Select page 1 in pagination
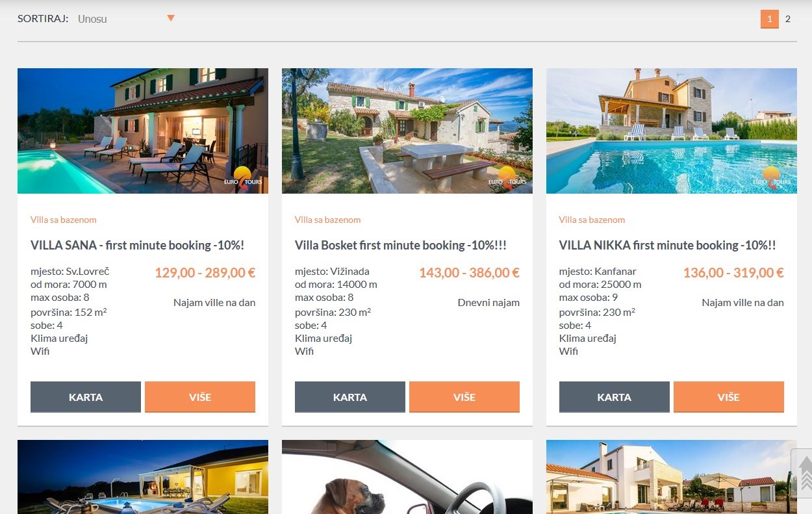This screenshot has height=514, width=812. tap(770, 19)
